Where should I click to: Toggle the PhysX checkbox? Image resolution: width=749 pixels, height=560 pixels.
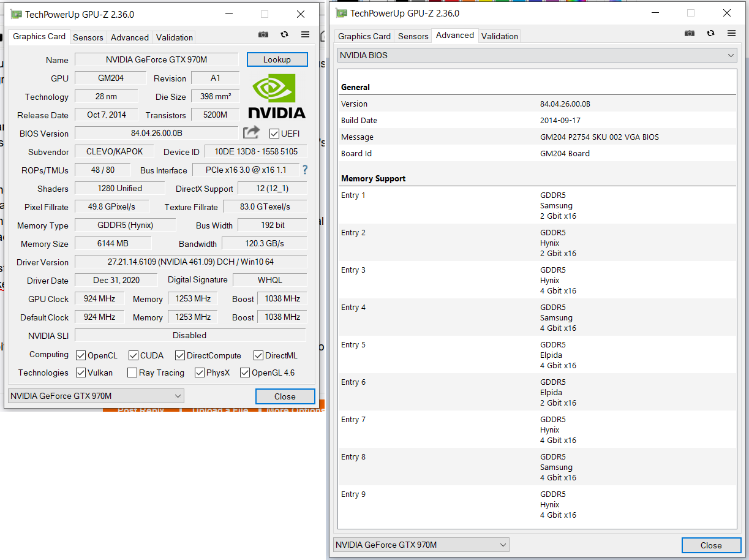coord(200,373)
